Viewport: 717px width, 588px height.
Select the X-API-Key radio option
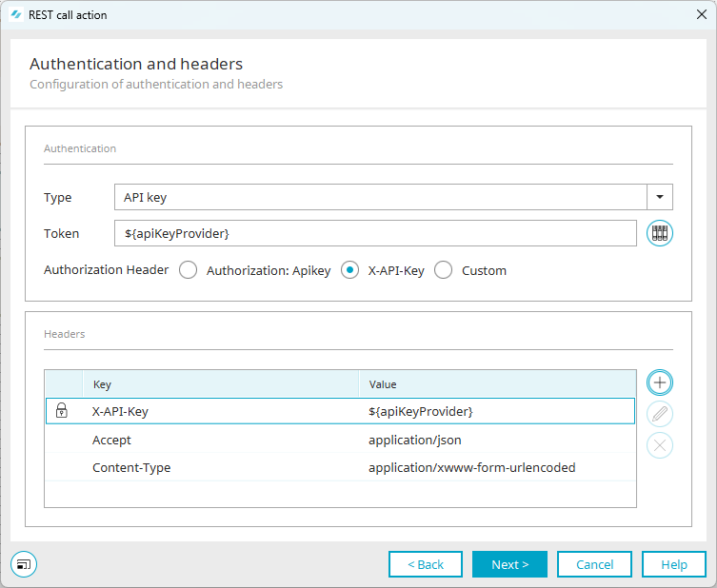[x=350, y=270]
